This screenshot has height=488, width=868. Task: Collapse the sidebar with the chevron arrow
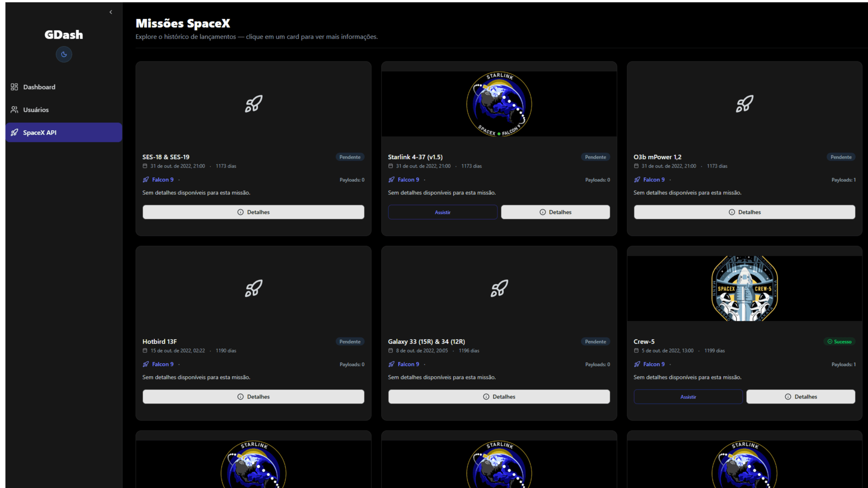click(x=111, y=12)
